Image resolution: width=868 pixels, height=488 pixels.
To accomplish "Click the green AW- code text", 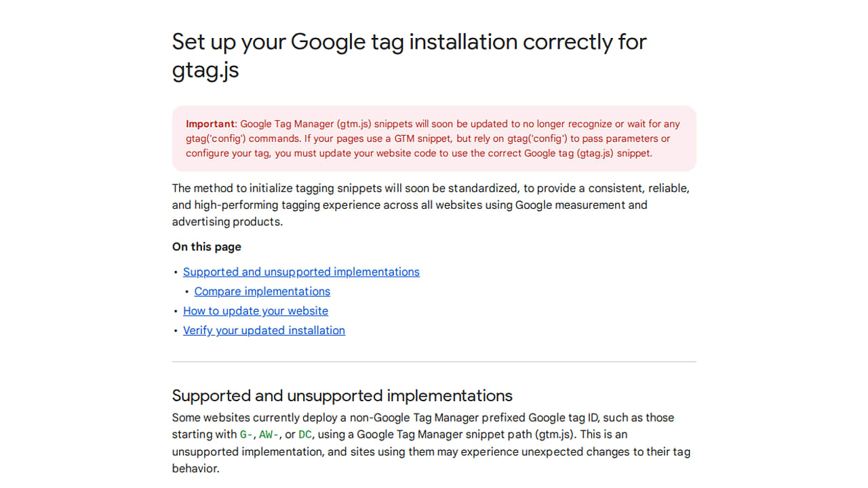I will click(269, 434).
